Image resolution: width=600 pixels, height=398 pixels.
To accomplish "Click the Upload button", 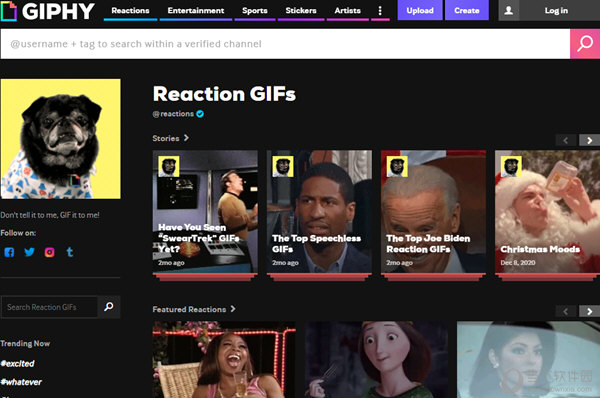I will pos(420,10).
